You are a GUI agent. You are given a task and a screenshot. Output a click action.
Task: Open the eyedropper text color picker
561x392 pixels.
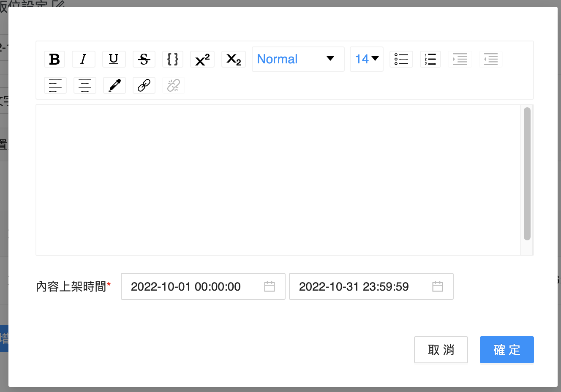[x=114, y=85]
